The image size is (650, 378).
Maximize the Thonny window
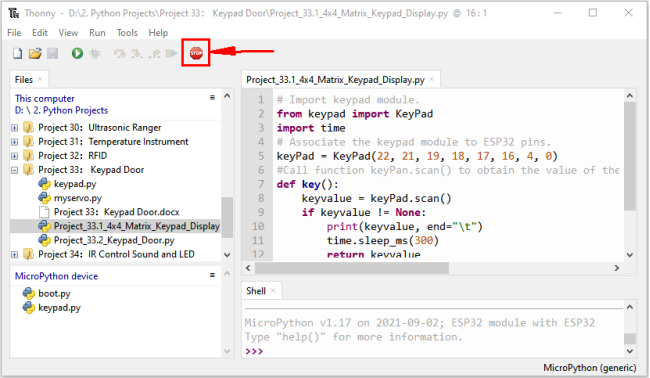(593, 13)
